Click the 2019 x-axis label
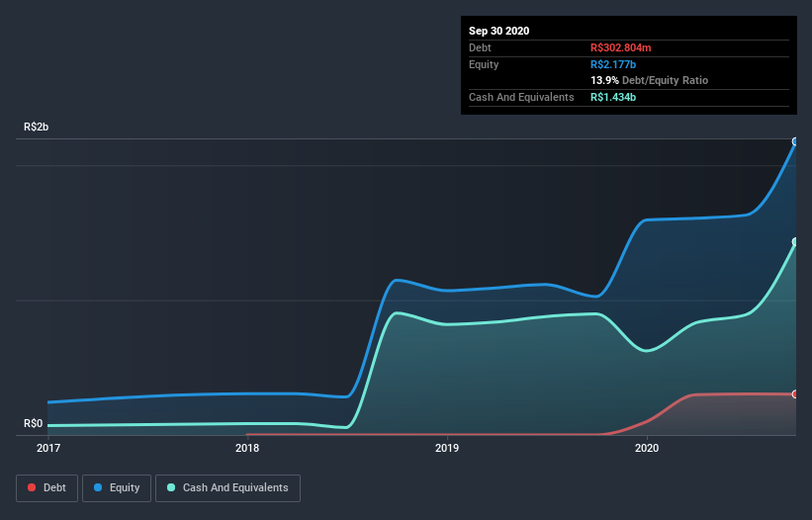The image size is (812, 520). (x=447, y=448)
